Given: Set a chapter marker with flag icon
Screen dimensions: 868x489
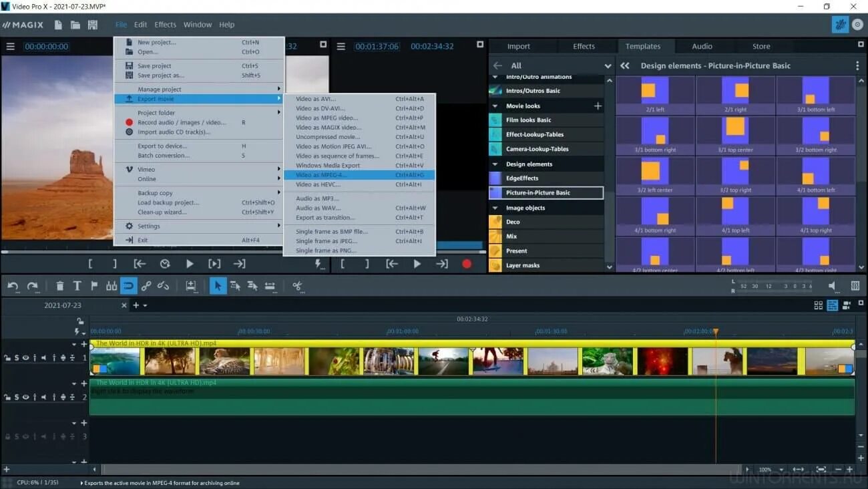Looking at the screenshot, I should click(x=94, y=286).
